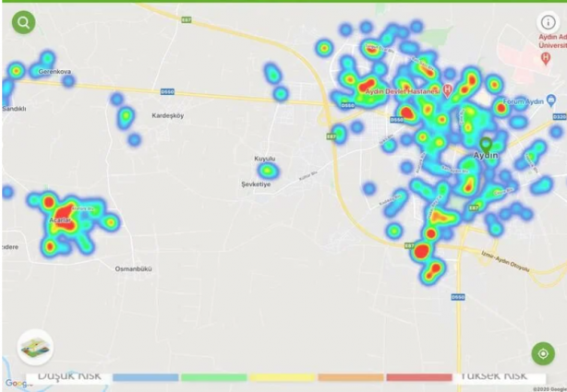Image resolution: width=567 pixels, height=392 pixels.
Task: Click the Yüksek Risk legend label
Action: click(x=493, y=376)
